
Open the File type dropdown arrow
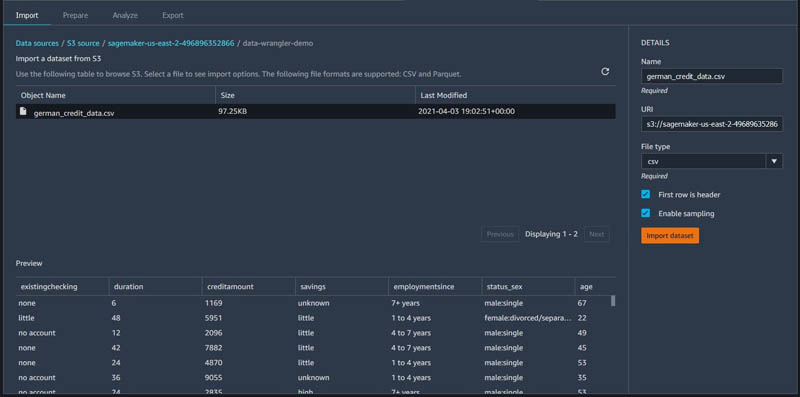(x=774, y=161)
